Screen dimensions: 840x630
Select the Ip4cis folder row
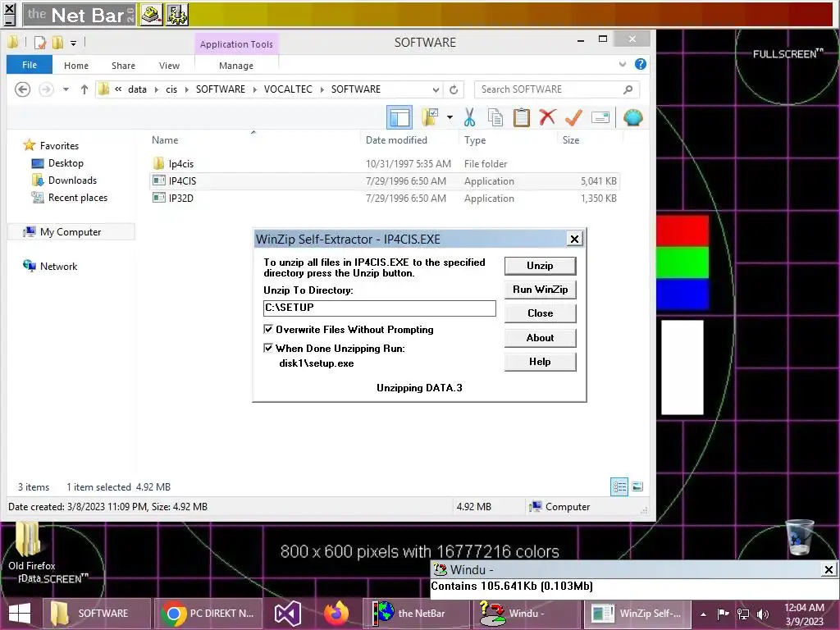385,163
